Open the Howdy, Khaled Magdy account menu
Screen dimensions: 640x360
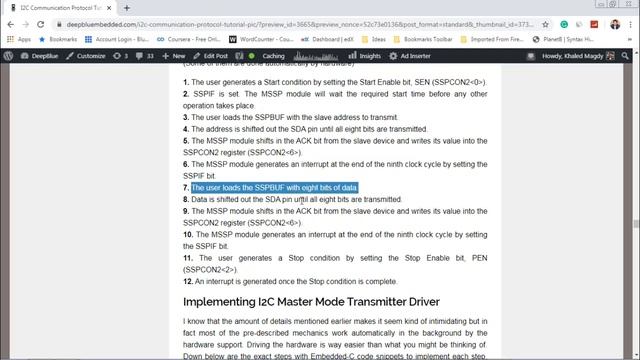coord(578,56)
